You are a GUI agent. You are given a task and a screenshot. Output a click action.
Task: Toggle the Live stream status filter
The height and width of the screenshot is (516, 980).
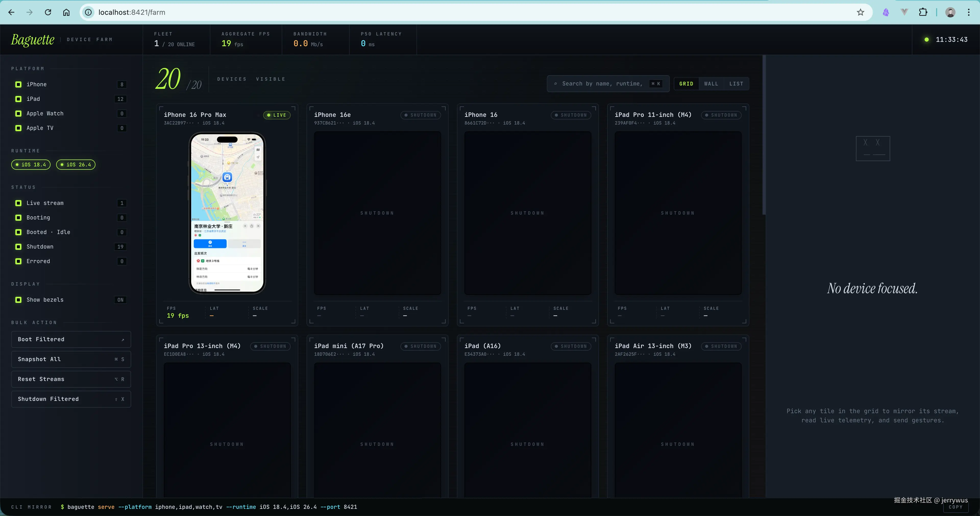click(x=18, y=203)
